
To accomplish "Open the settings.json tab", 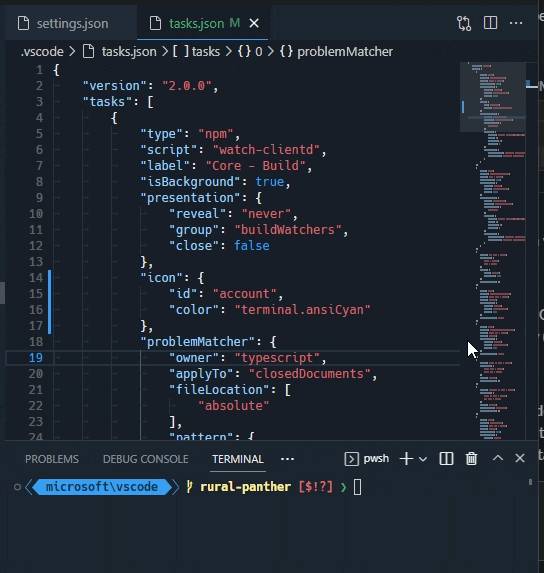I will tap(72, 23).
